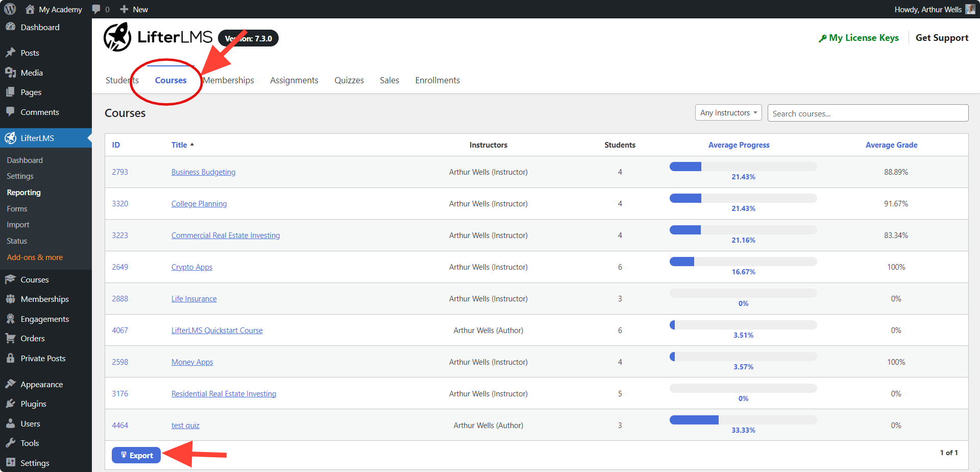The width and height of the screenshot is (980, 472).
Task: Click the Private Posts lock icon
Action: 10,358
